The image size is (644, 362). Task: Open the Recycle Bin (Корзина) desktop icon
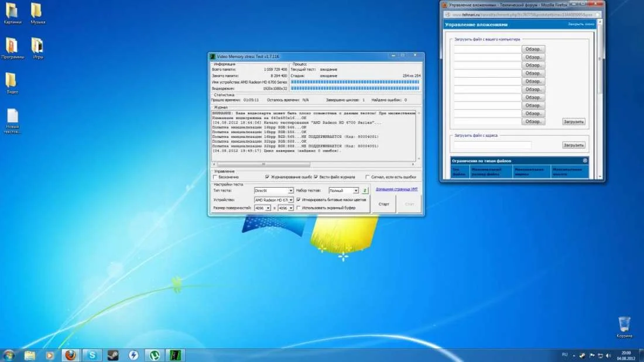click(624, 325)
